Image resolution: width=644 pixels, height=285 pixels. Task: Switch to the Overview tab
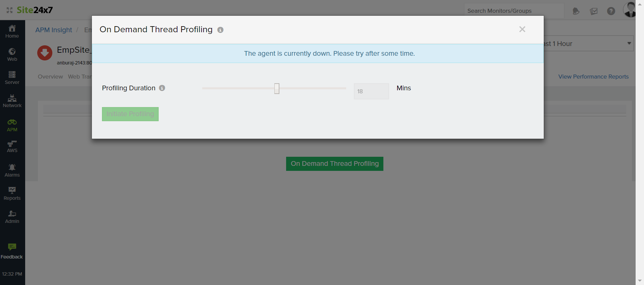click(x=50, y=77)
